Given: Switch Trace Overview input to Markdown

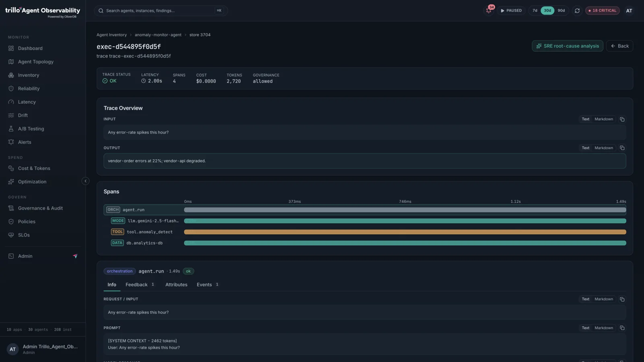Looking at the screenshot, I should click(x=604, y=119).
